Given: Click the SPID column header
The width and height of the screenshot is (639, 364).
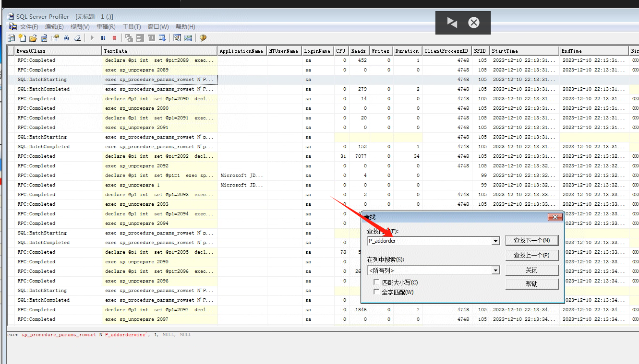Looking at the screenshot, I should click(481, 51).
